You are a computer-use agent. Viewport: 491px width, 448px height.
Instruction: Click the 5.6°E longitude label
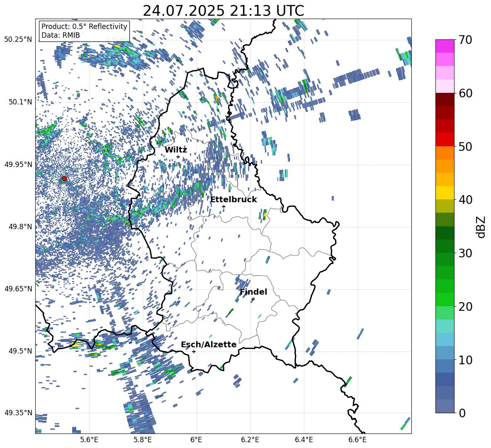[89, 440]
